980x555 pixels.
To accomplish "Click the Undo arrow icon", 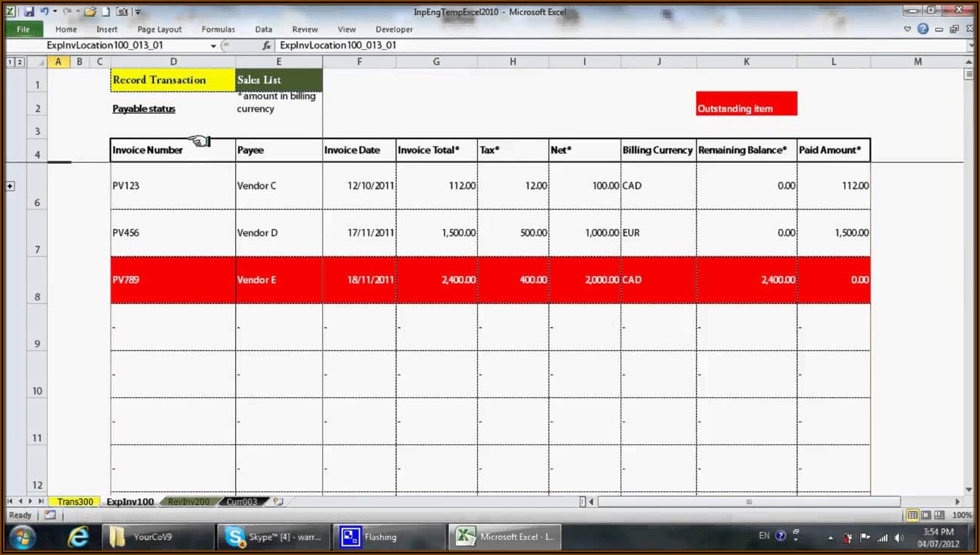I will (x=45, y=12).
